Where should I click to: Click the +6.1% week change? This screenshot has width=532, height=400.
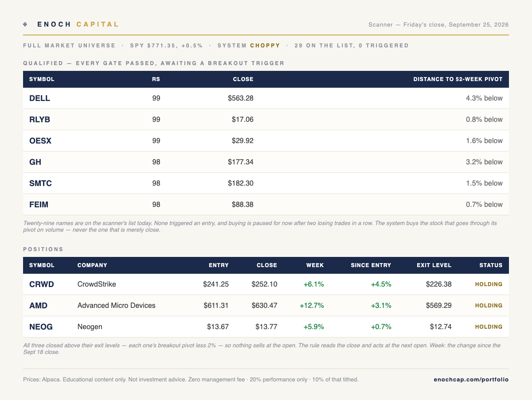(314, 284)
